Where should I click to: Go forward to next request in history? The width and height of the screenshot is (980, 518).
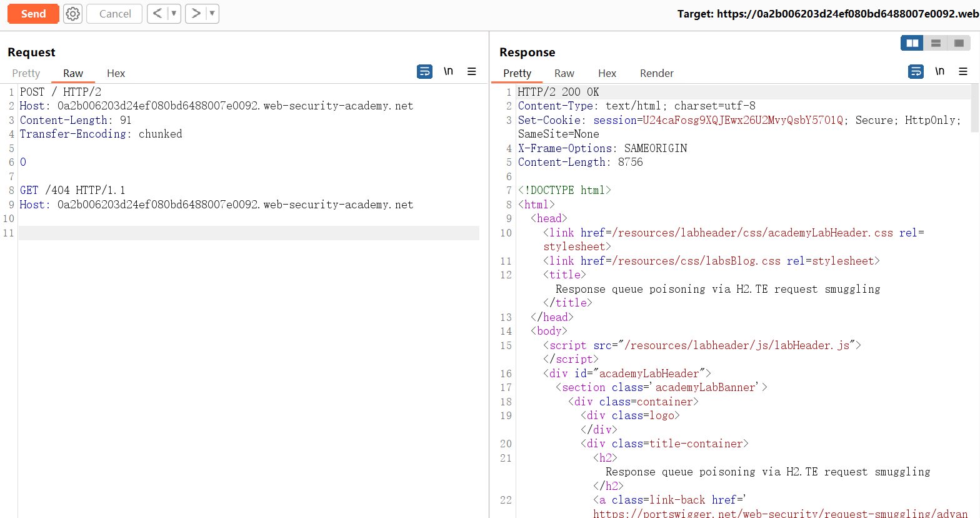pyautogui.click(x=196, y=14)
